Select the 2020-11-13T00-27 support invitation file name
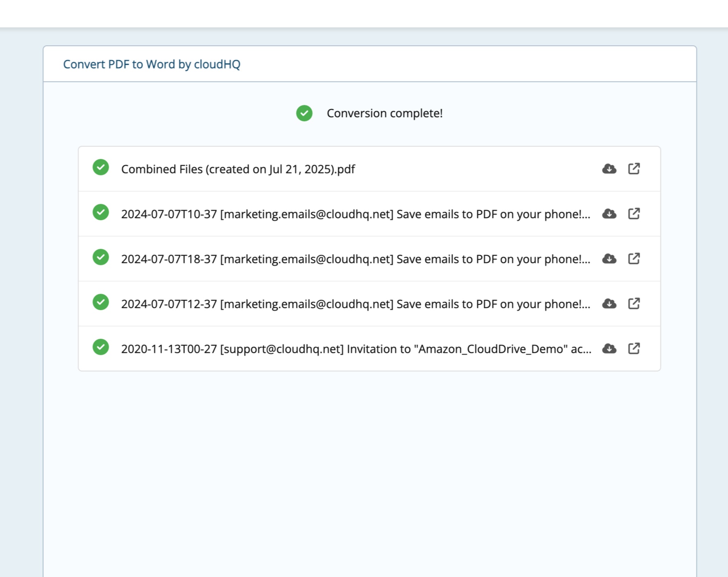Viewport: 728px width, 577px height. click(x=356, y=349)
